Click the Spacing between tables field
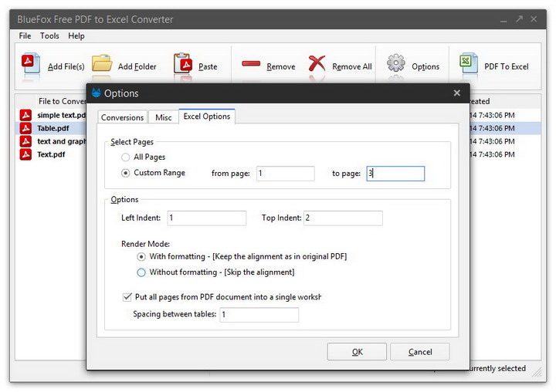Image resolution: width=556 pixels, height=392 pixels. point(259,314)
